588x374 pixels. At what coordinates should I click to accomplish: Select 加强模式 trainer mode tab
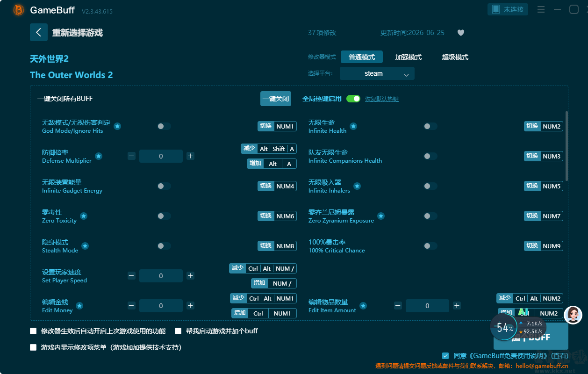(409, 57)
